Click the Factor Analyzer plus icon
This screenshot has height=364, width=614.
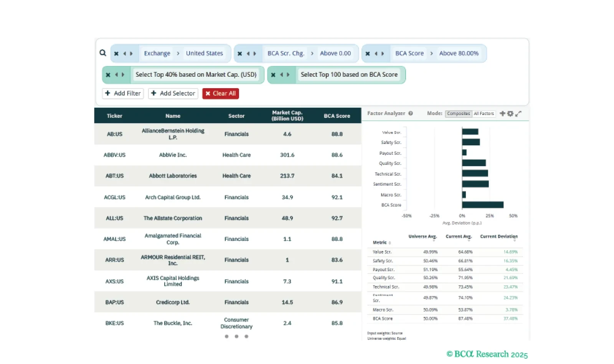502,114
